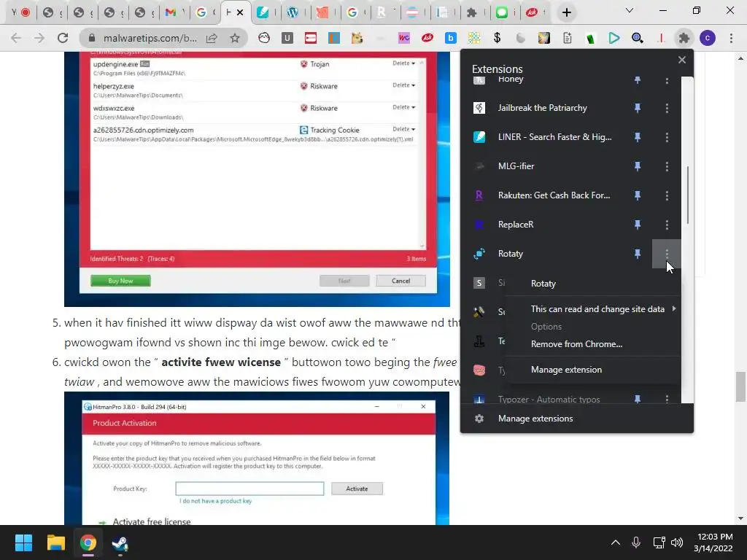Click the magnifier-globe extension toolbar icon
This screenshot has height=560, width=747.
tap(638, 38)
